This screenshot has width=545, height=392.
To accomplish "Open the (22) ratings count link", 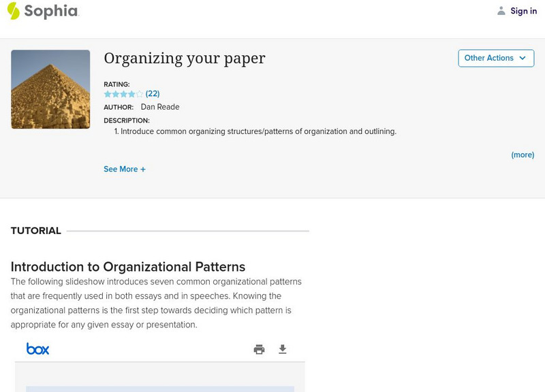I will pyautogui.click(x=153, y=94).
